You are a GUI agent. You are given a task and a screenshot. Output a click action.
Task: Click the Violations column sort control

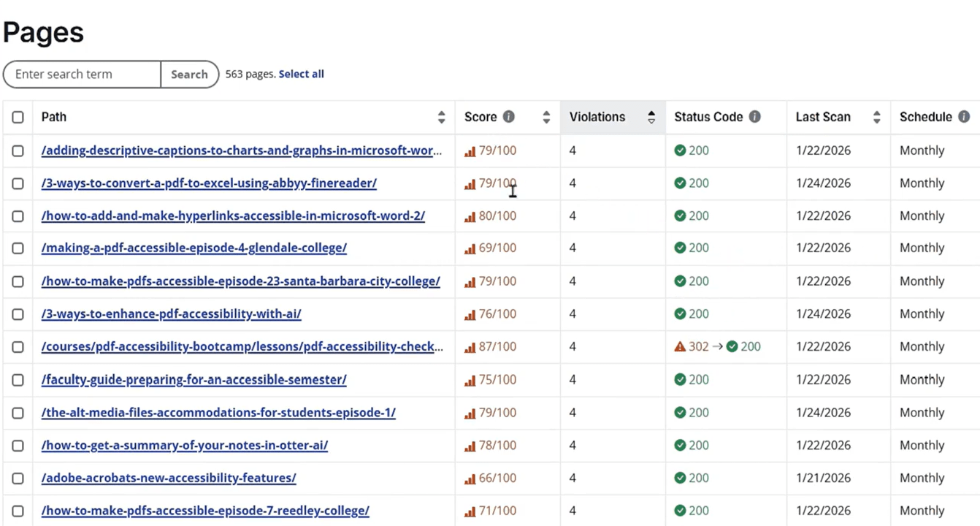coord(651,117)
